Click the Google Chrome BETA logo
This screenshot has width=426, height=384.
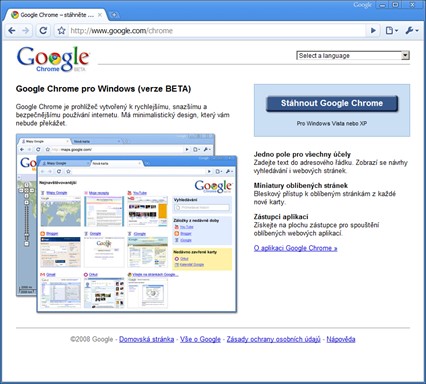pos(53,59)
